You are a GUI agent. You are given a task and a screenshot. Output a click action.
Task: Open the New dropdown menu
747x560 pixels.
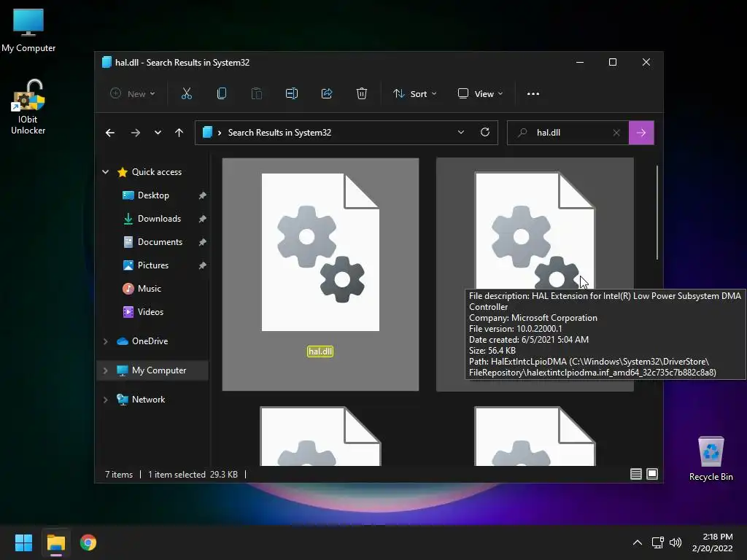(133, 94)
